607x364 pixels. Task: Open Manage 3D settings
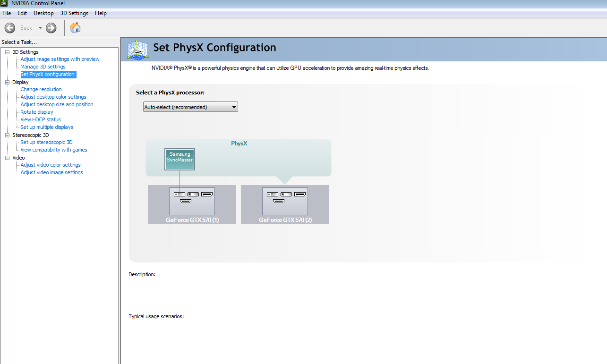[43, 67]
